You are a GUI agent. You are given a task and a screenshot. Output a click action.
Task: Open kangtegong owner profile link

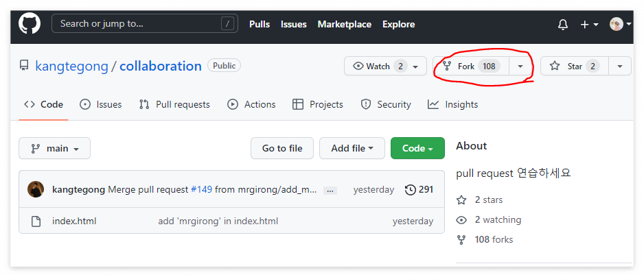tap(71, 66)
